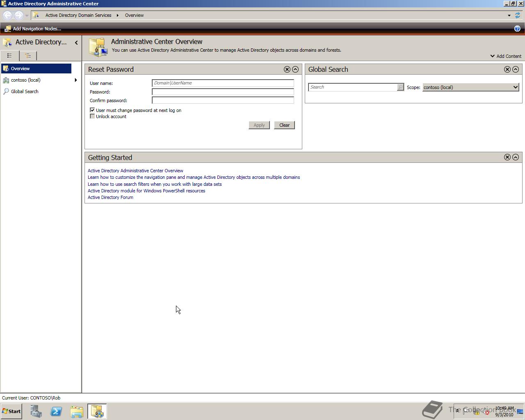This screenshot has width=525, height=420.
Task: Collapse the Getting Started tile
Action: point(516,157)
